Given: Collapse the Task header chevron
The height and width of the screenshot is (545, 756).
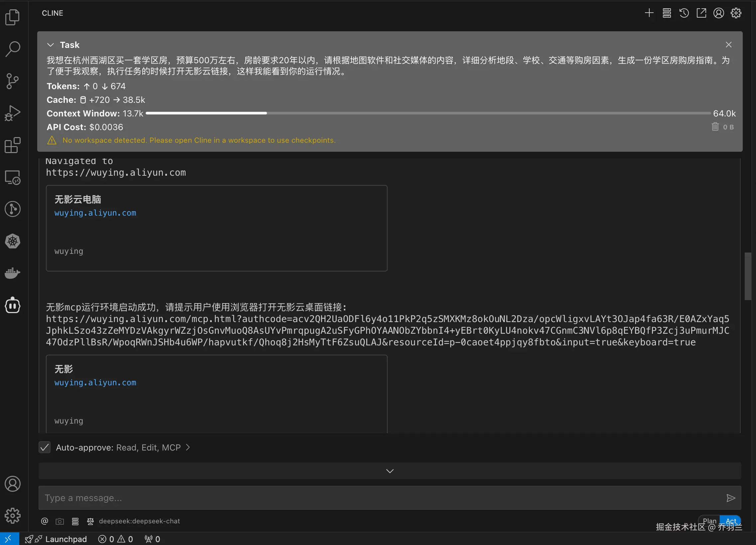Looking at the screenshot, I should (x=50, y=45).
